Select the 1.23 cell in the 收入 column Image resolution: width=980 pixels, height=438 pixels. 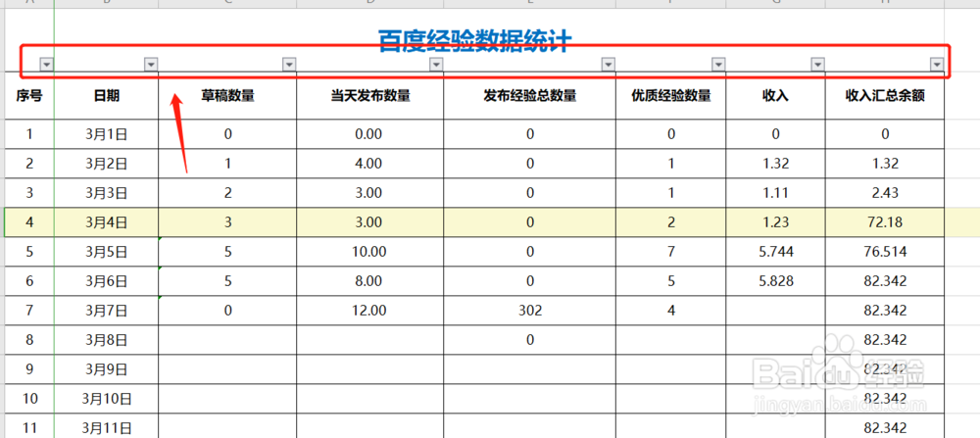coord(775,222)
